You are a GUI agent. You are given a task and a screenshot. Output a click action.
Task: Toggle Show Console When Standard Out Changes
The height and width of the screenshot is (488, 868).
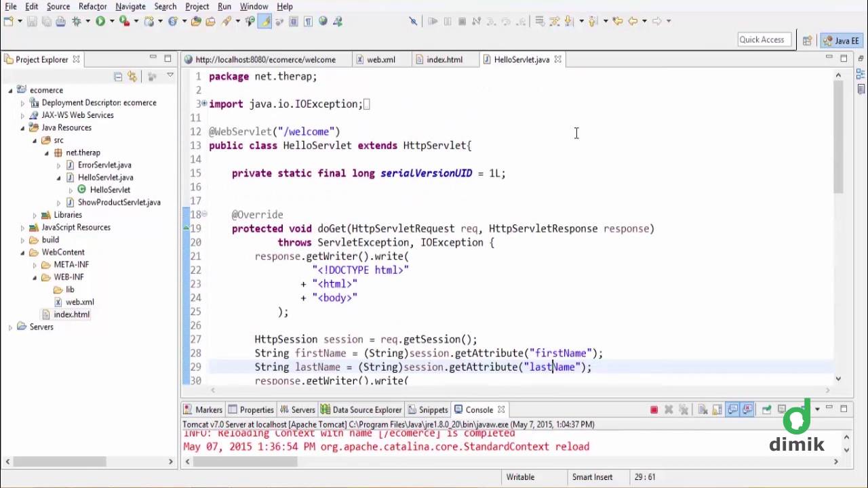732,409
